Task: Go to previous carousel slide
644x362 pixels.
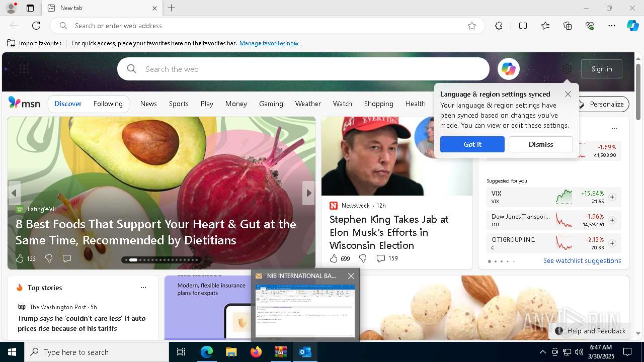Action: click(x=14, y=193)
